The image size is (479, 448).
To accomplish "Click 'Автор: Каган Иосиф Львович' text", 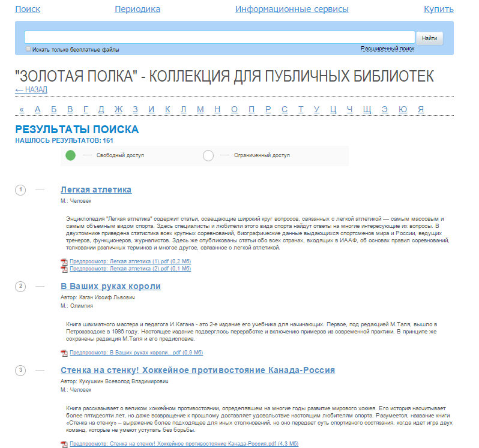I will 97,297.
